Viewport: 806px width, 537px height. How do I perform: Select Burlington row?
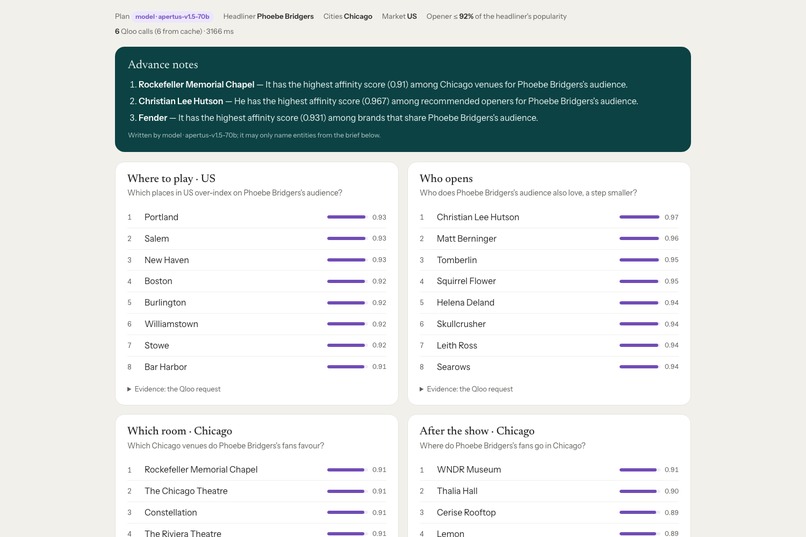tap(257, 303)
